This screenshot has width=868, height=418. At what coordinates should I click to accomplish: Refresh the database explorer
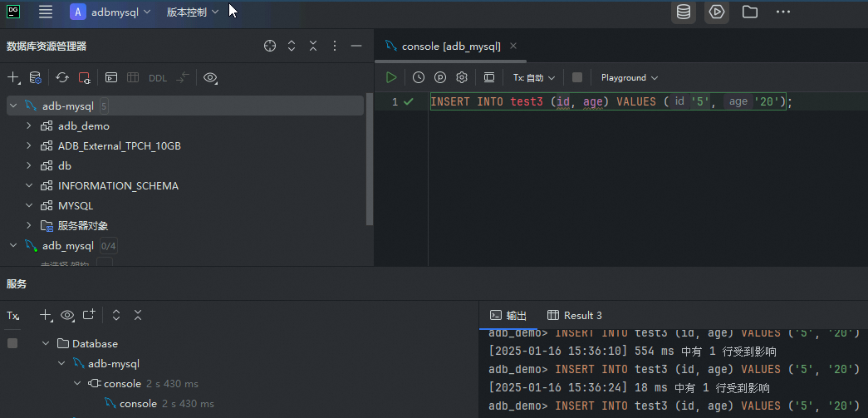click(62, 77)
